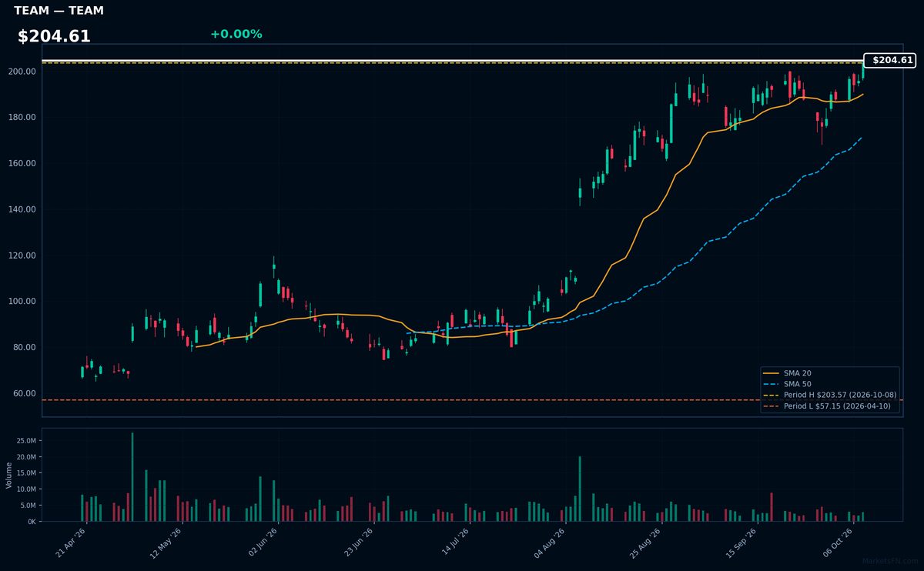Click the "Volume" axis title
The height and width of the screenshot is (571, 924).
tap(9, 475)
